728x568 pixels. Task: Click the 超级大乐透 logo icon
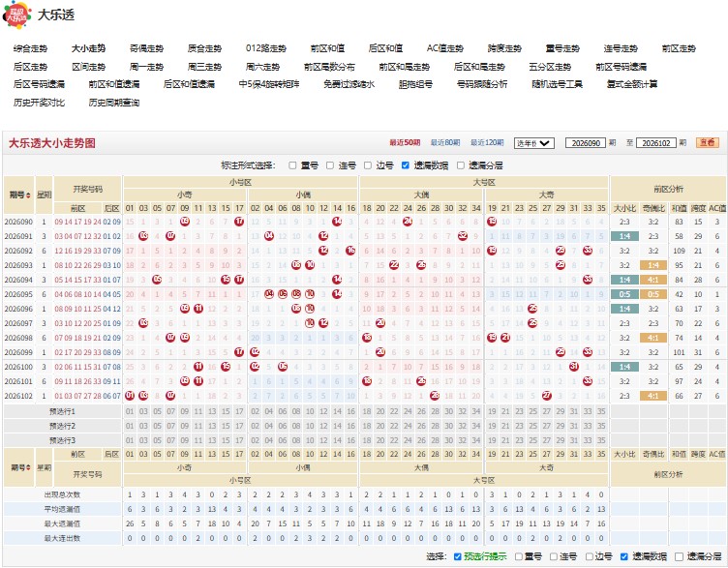pyautogui.click(x=17, y=15)
